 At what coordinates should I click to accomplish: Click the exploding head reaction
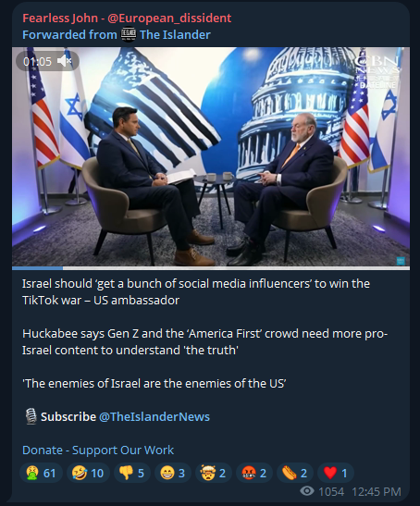[x=214, y=473]
